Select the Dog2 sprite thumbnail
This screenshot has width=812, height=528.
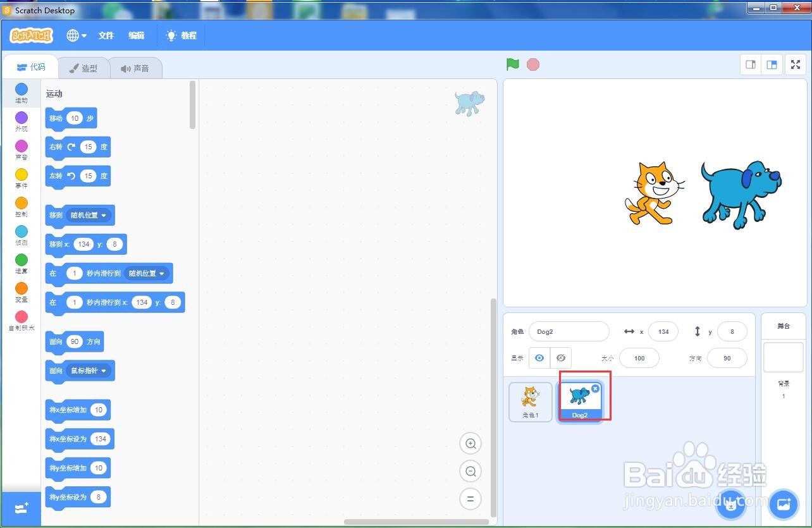point(580,402)
